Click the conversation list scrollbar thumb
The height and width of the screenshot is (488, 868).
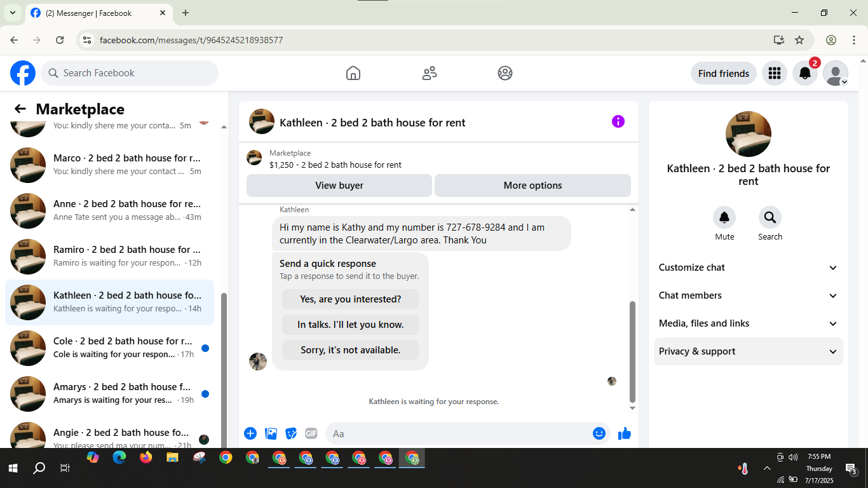224,370
